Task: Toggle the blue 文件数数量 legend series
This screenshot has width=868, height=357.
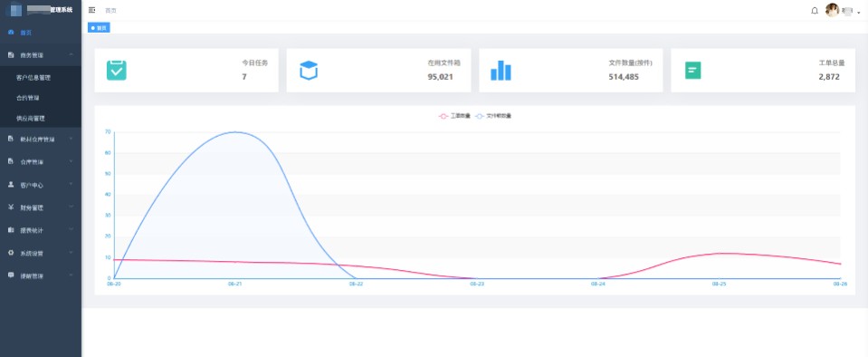Action: (x=494, y=116)
